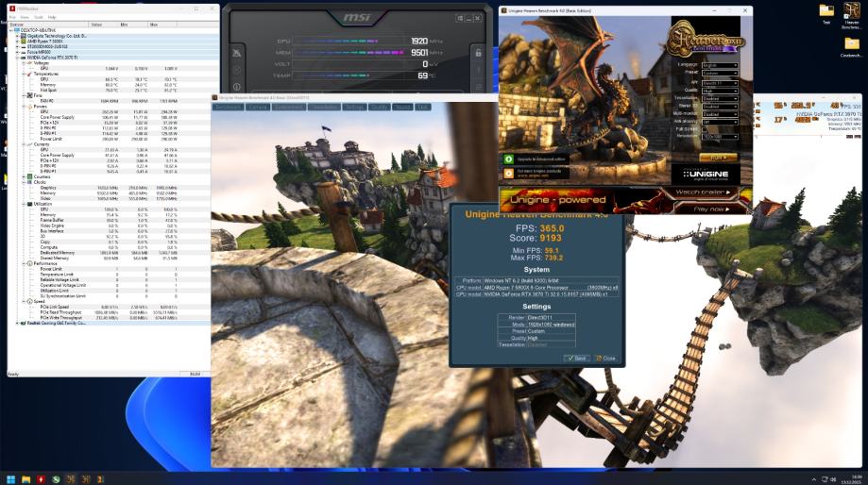This screenshot has width=868, height=485.
Task: Click the UNIGINE logo in Heaven launcher
Action: coord(705,175)
